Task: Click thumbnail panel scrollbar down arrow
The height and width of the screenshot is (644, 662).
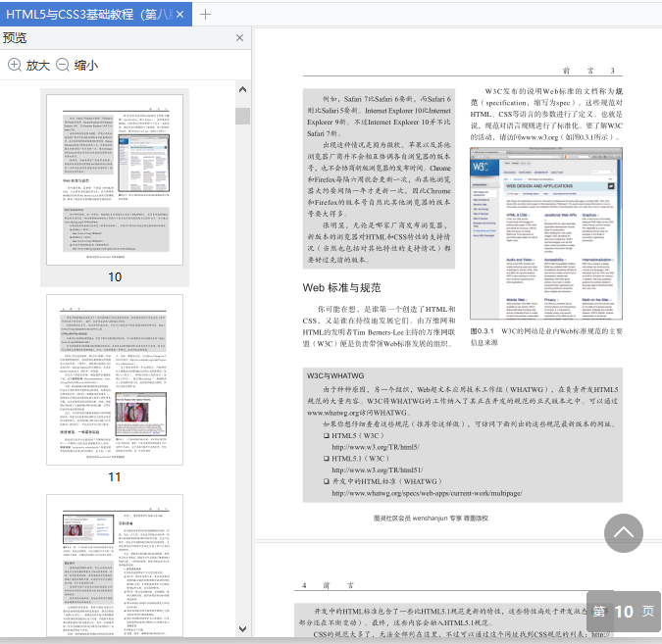Action: click(x=243, y=629)
